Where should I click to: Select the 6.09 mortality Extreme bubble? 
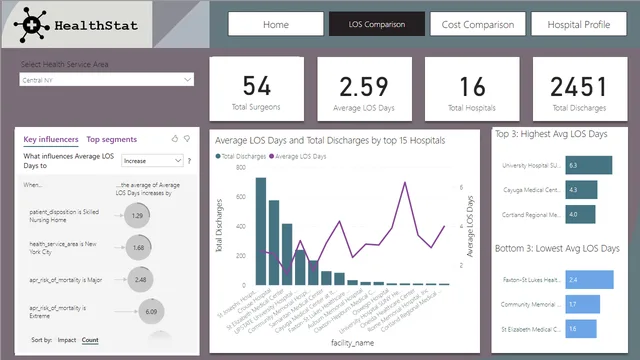(151, 311)
